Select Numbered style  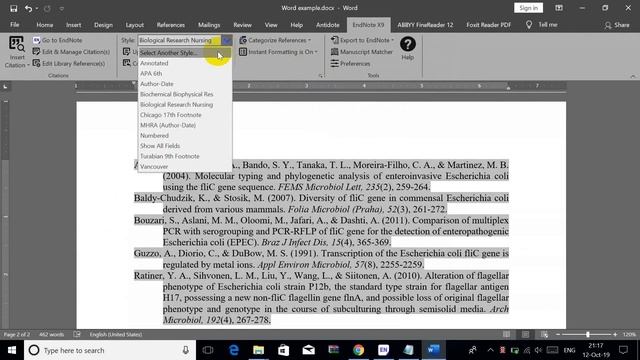tap(184, 136)
